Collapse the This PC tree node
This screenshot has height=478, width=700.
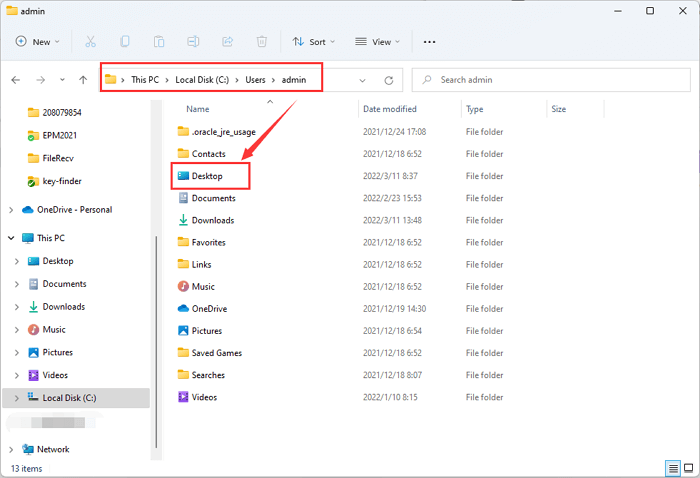coord(11,238)
